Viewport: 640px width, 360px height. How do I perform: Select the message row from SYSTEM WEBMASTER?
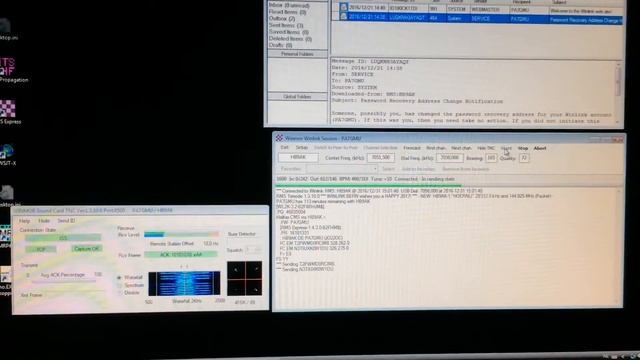pyautogui.click(x=478, y=8)
